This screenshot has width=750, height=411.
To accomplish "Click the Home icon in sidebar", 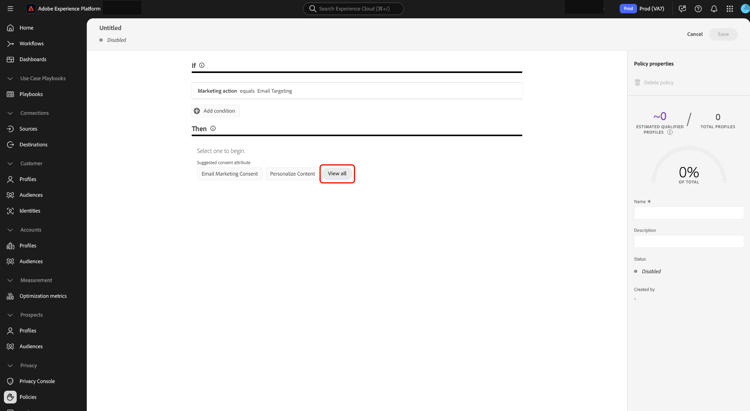I will 10,28.
